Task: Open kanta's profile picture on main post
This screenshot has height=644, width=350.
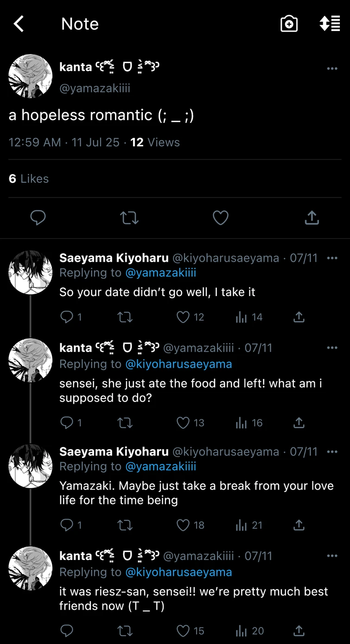Action: click(x=31, y=76)
